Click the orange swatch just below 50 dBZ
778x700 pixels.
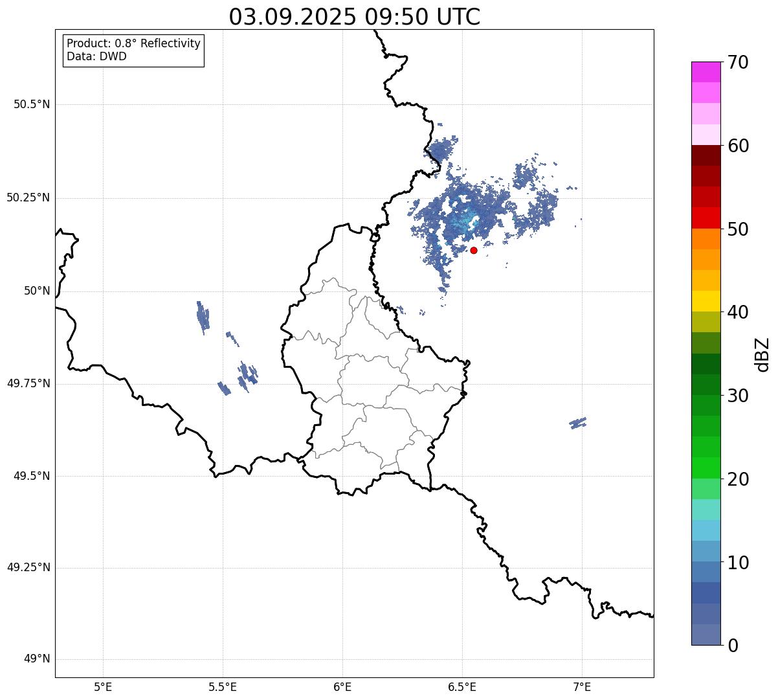tap(706, 239)
